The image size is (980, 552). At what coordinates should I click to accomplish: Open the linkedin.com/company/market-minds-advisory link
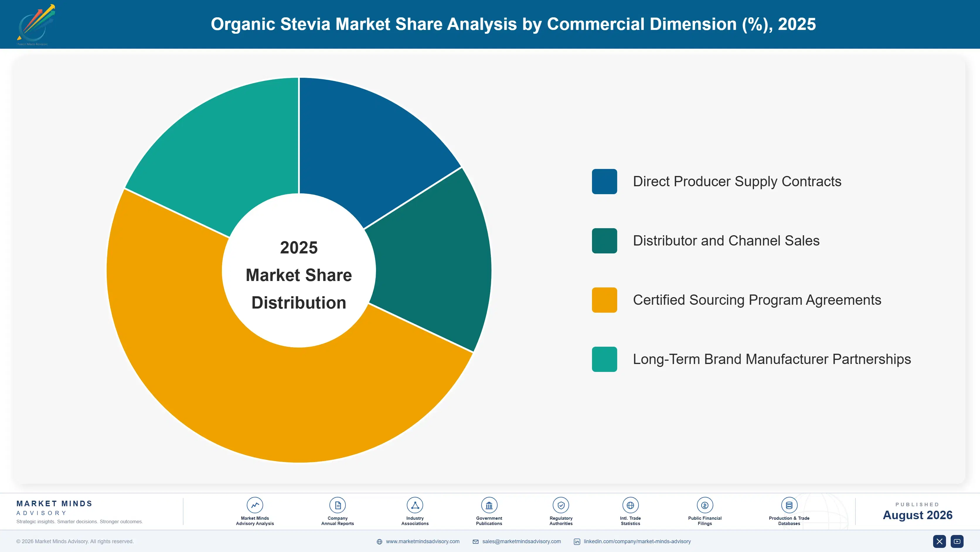[637, 541]
